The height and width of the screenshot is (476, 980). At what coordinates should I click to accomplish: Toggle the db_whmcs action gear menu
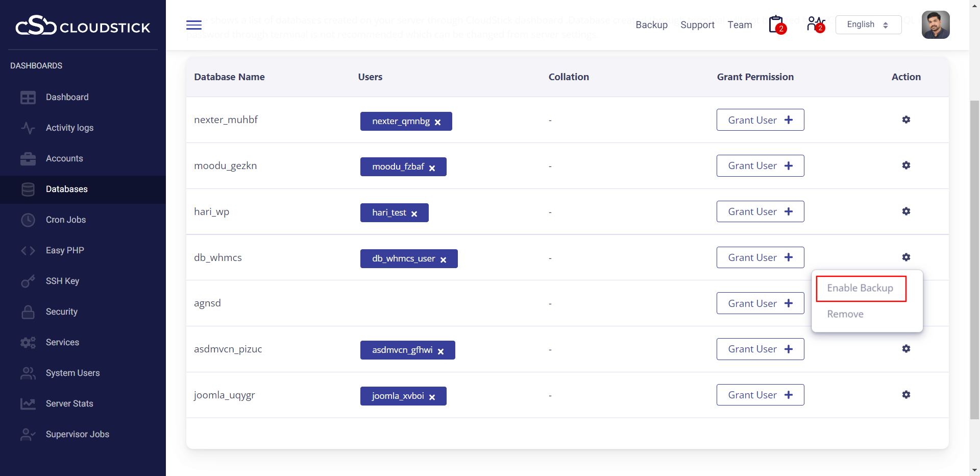tap(906, 257)
